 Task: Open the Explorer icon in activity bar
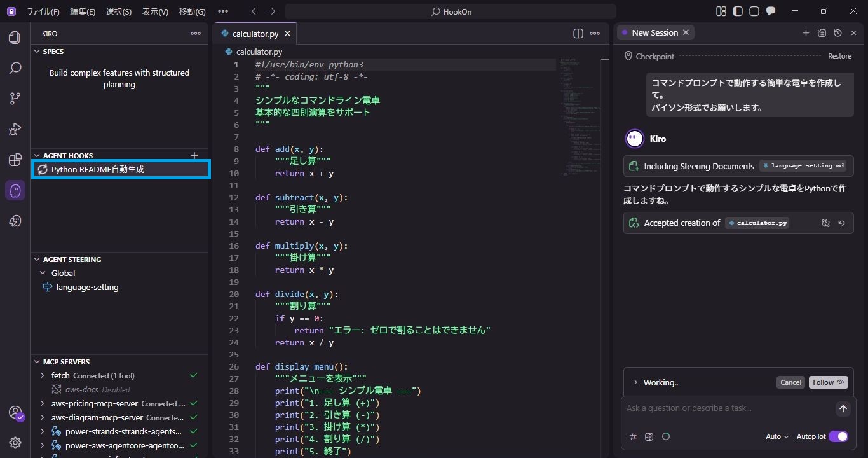[15, 38]
